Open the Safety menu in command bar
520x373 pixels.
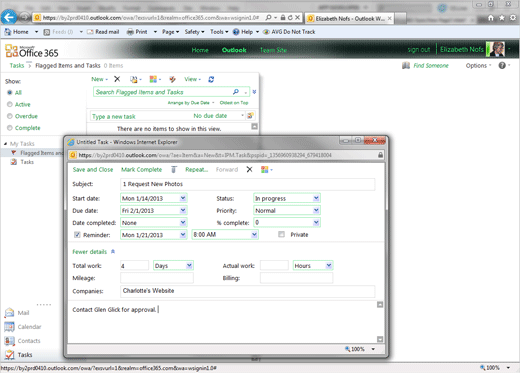(194, 32)
